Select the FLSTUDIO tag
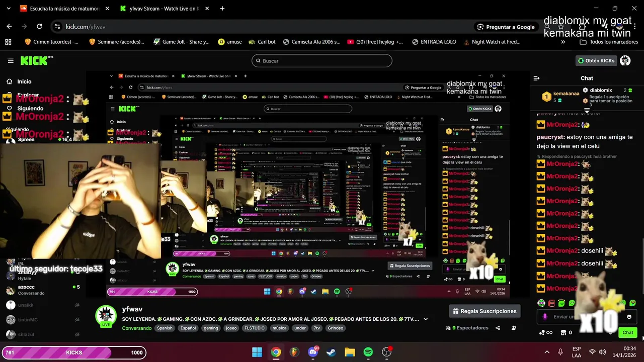This screenshot has width=644, height=362. coord(255,328)
